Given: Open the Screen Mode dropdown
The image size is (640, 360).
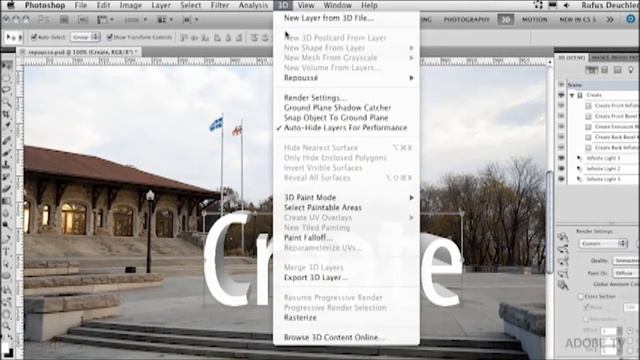Looking at the screenshot, I should click(x=190, y=20).
